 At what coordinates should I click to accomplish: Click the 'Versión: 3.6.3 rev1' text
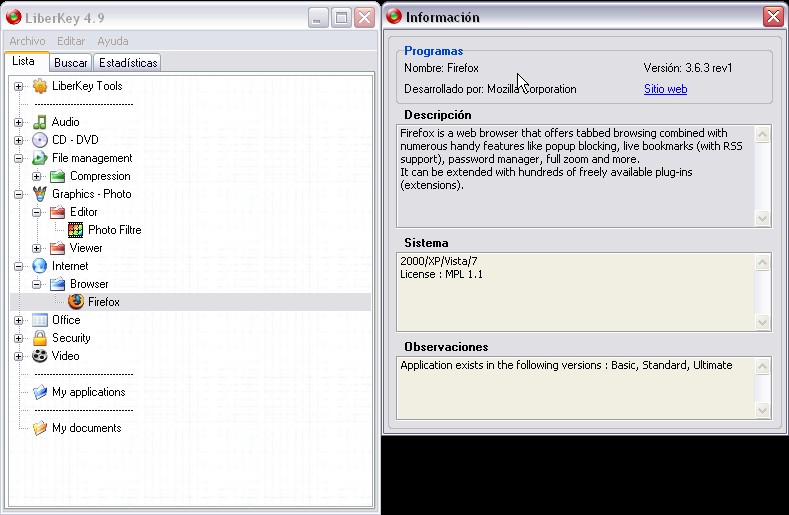point(688,68)
